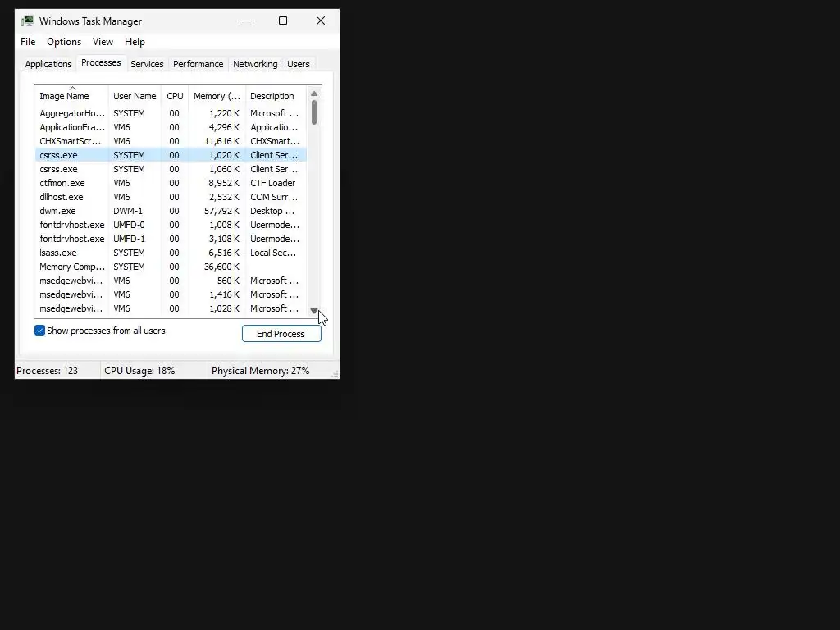Toggle Show processes from all users checkbox
Screen dimensions: 840x630
[39, 331]
